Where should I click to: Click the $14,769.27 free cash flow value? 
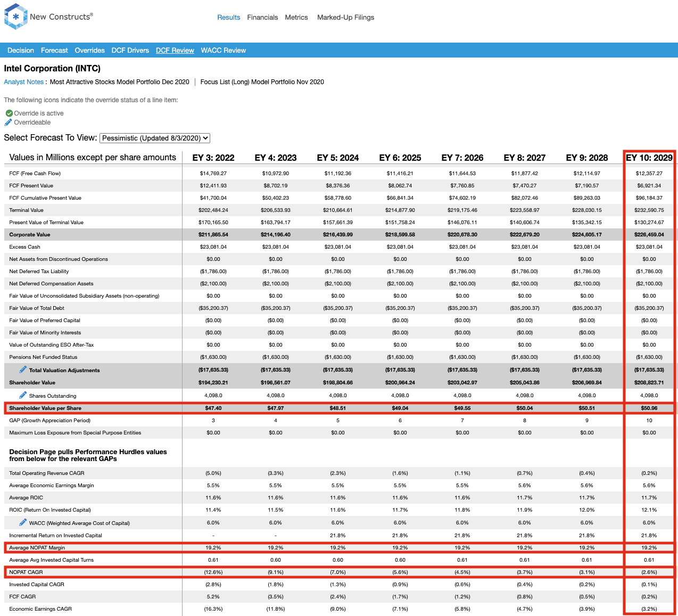(213, 174)
